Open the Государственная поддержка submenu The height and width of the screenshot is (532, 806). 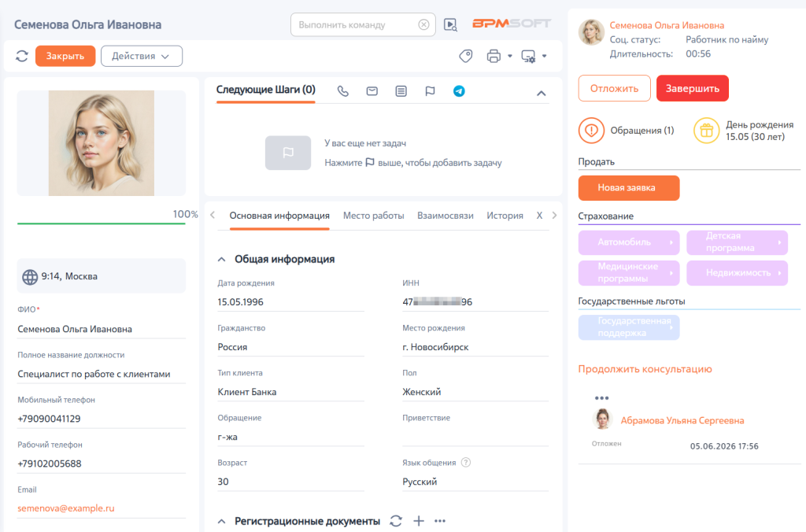pyautogui.click(x=629, y=327)
